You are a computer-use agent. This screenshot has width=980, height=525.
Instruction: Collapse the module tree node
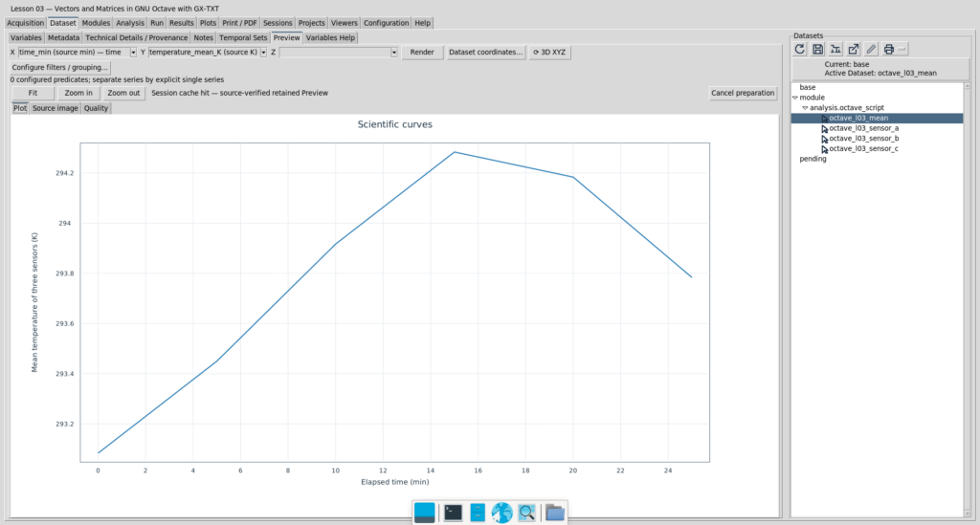795,98
